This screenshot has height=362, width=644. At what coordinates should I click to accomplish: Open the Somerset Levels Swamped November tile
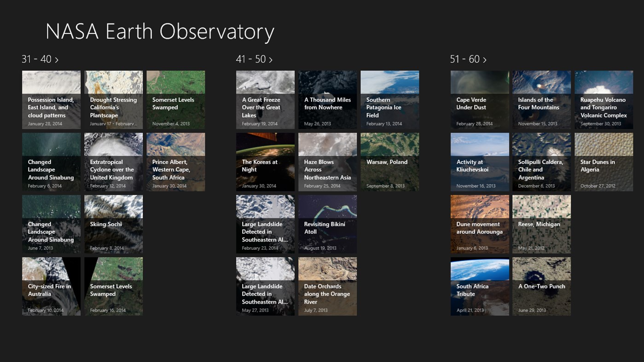coord(175,100)
